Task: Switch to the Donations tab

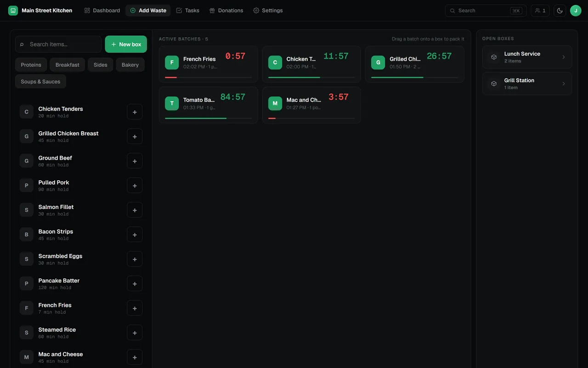Action: coord(226,11)
